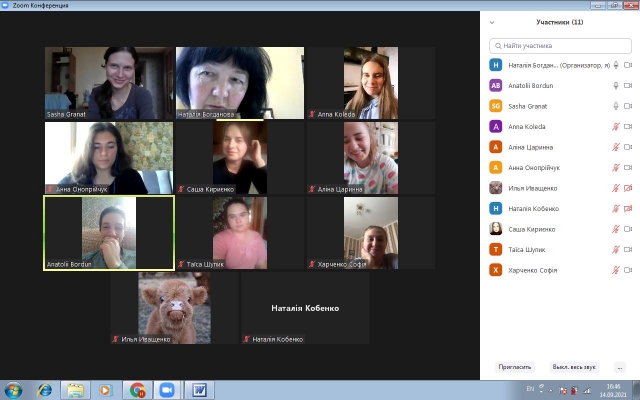This screenshot has width=640, height=400.
Task: Collapse the participants panel chevron
Action: click(492, 22)
